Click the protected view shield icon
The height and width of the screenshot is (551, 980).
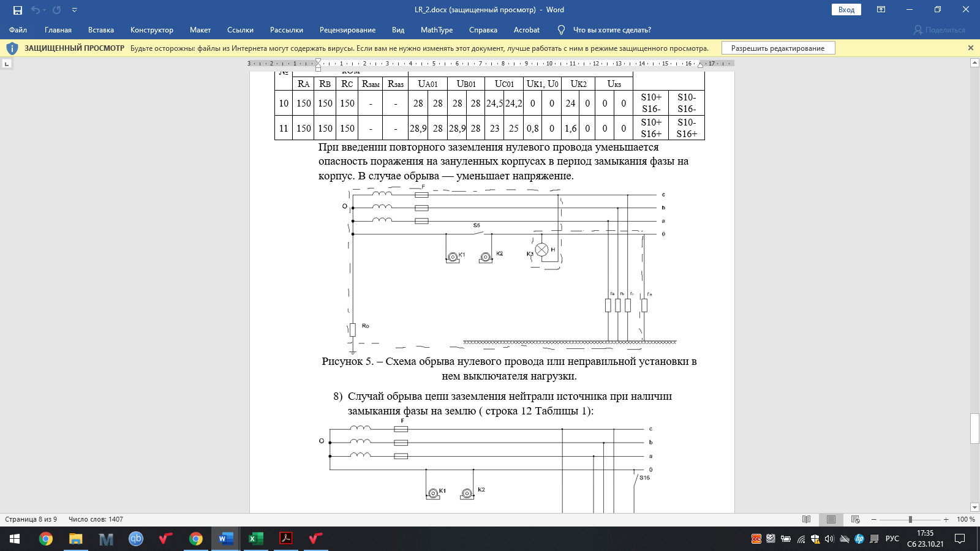(x=12, y=48)
